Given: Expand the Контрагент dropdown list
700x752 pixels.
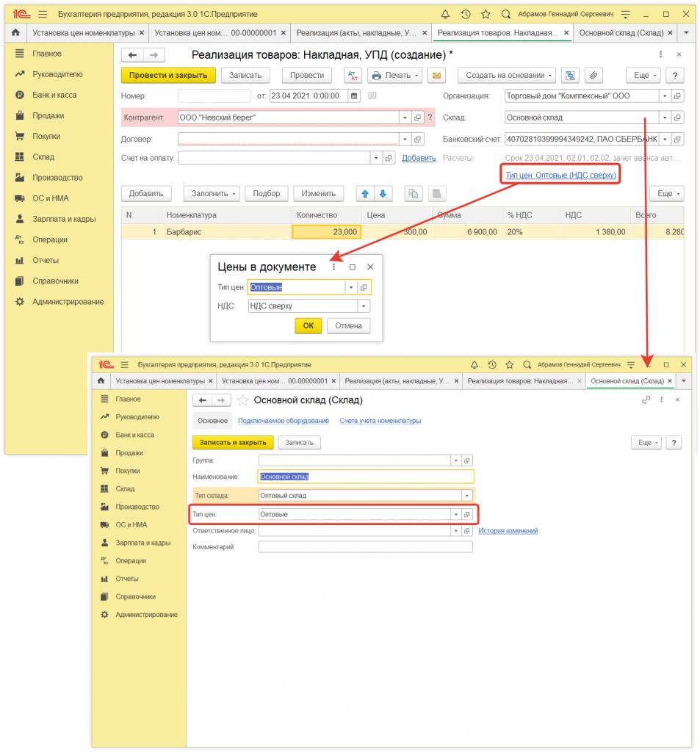Looking at the screenshot, I should point(404,117).
